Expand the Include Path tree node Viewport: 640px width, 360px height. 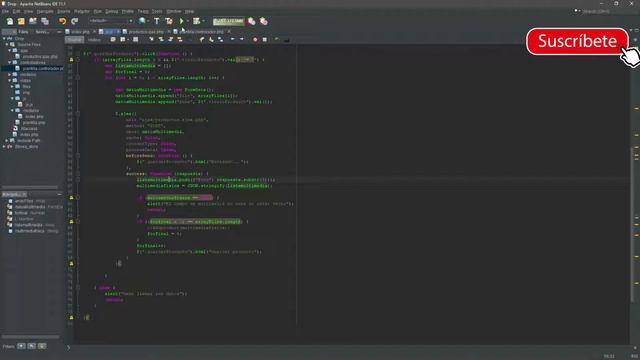tap(7, 140)
